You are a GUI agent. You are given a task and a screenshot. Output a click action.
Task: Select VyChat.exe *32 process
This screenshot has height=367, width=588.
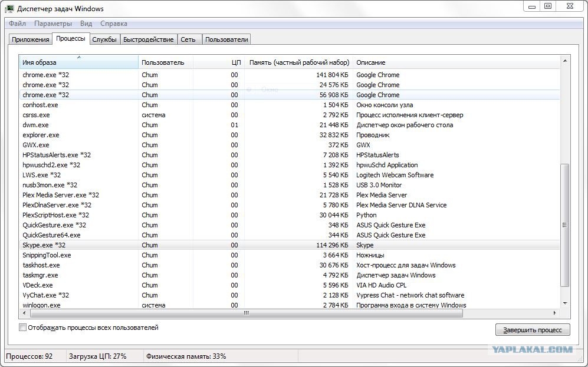click(290, 295)
